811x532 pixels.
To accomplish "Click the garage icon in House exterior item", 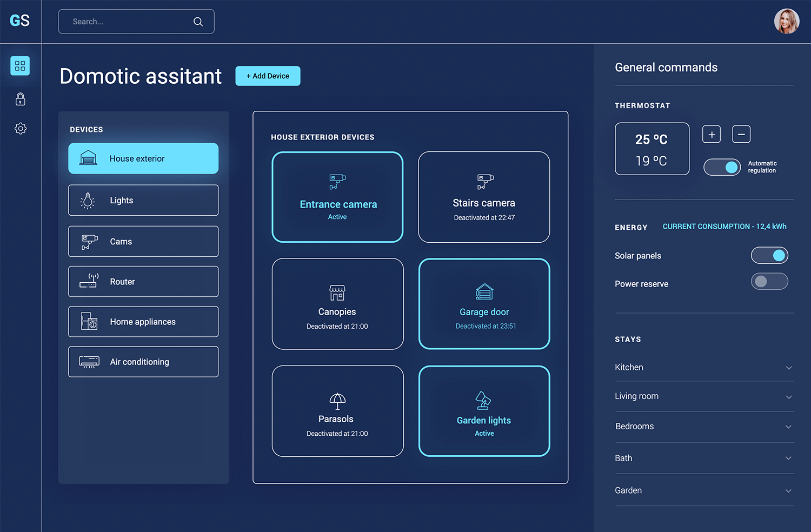I will coord(88,158).
